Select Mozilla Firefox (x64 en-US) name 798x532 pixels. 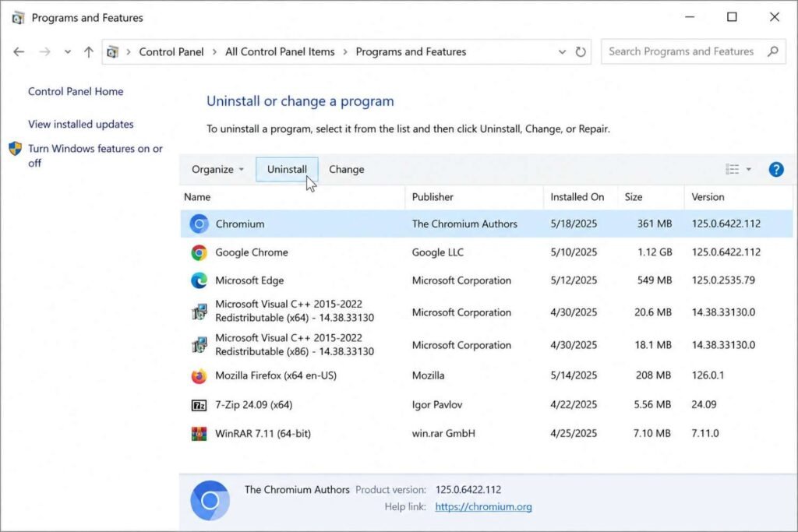tap(276, 375)
